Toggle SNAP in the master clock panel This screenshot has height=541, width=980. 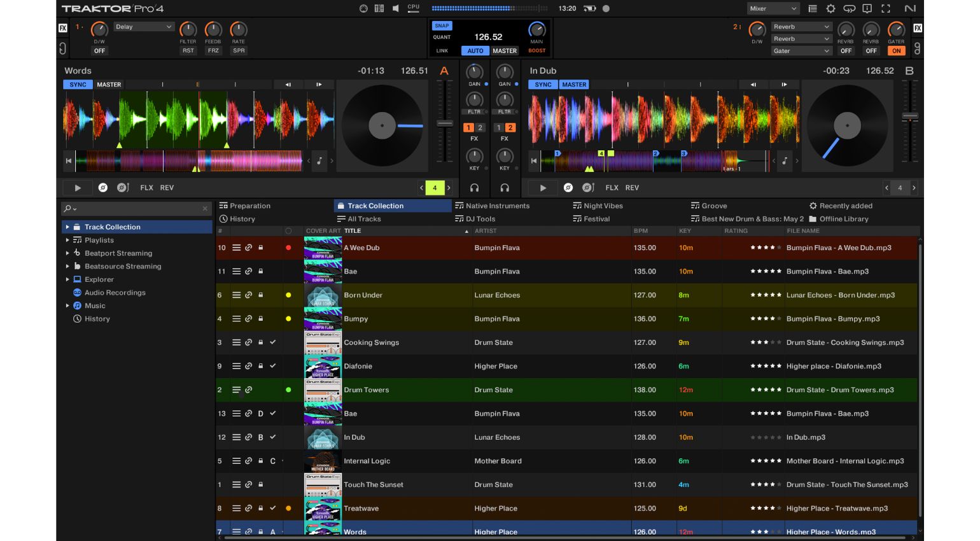click(x=442, y=25)
